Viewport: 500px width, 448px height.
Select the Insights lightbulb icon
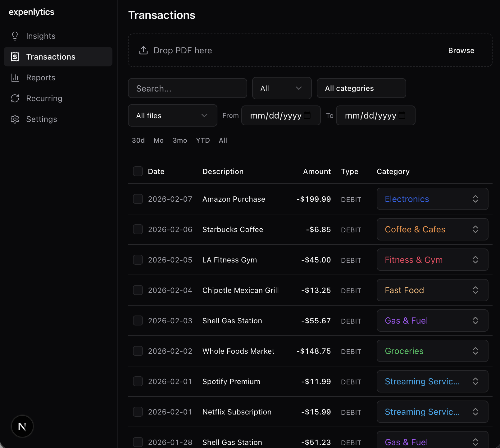15,36
